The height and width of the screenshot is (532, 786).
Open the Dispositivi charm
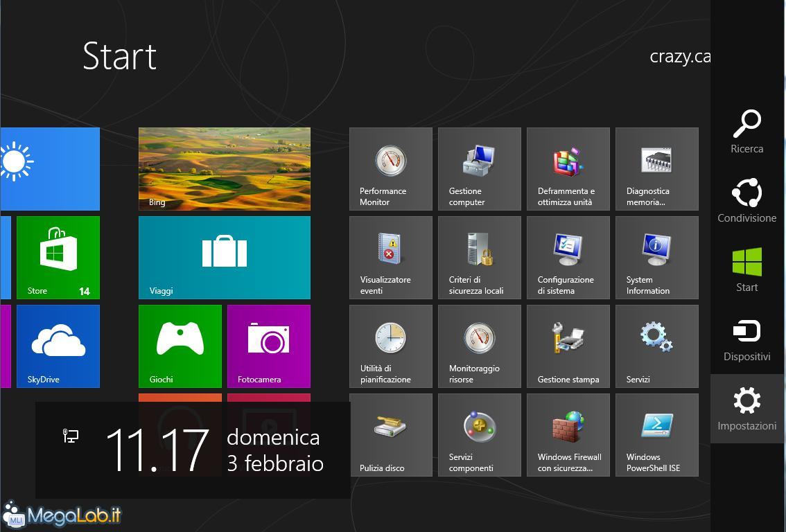[x=747, y=339]
